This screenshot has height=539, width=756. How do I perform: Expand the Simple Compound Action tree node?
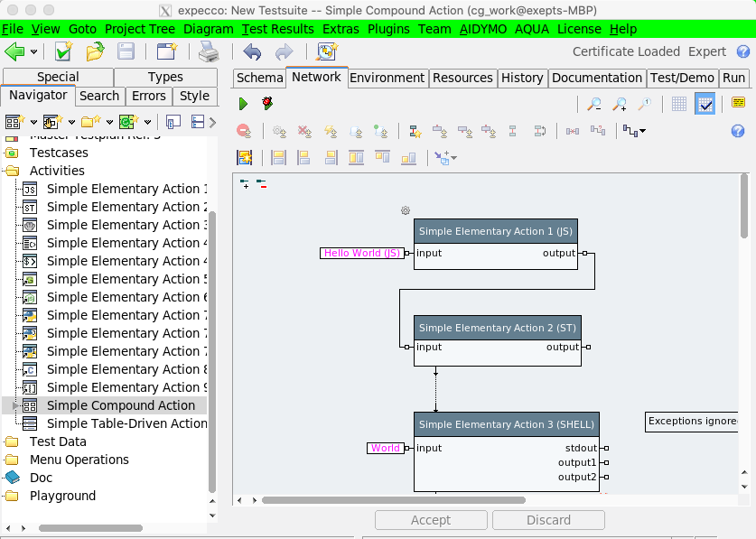pos(14,406)
